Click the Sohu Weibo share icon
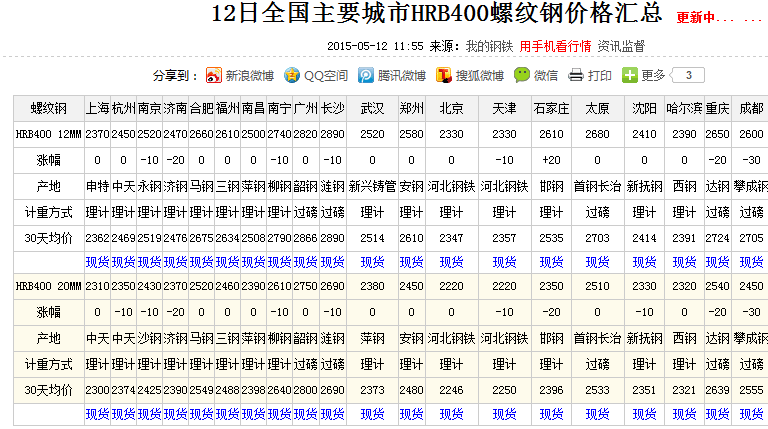Screen dimensions: 768x429 [444, 75]
